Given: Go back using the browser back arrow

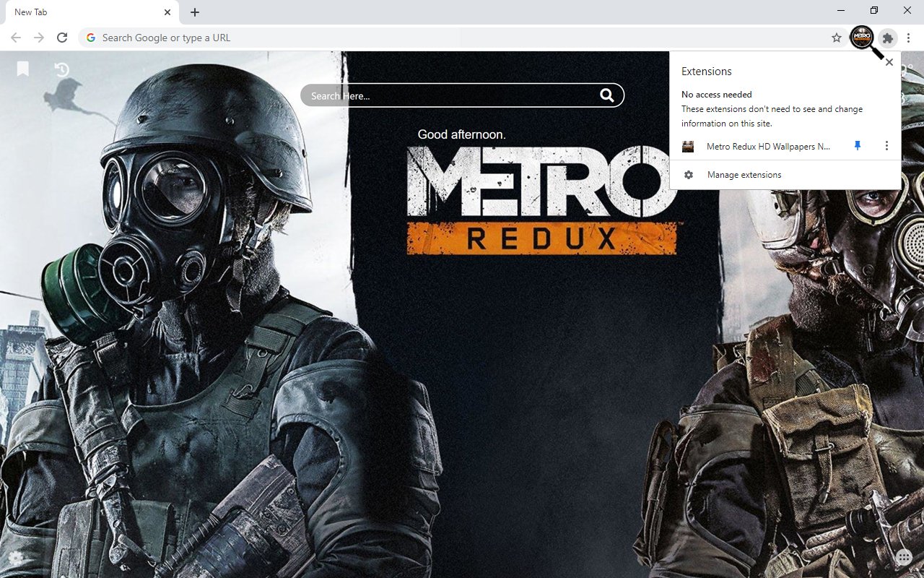Looking at the screenshot, I should 16,38.
